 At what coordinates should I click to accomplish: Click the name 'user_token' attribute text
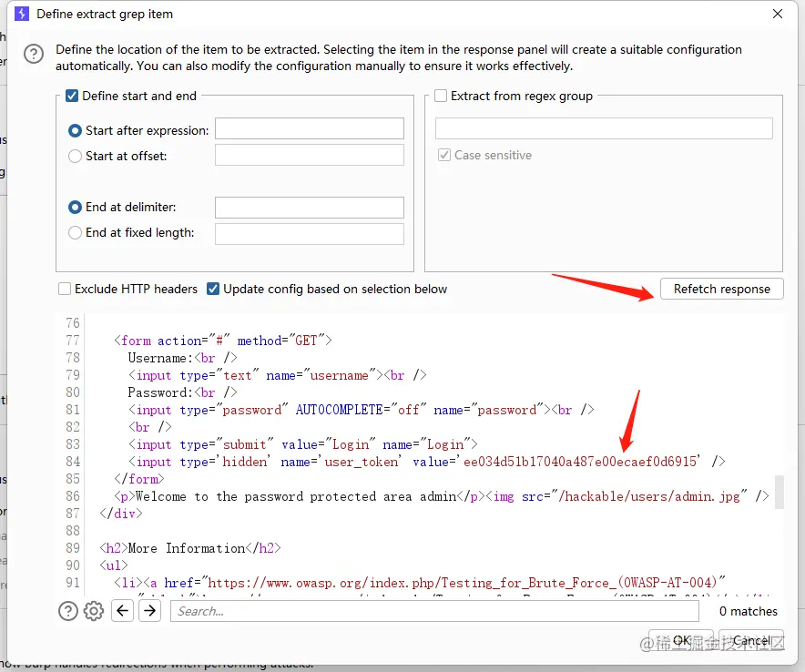click(x=340, y=462)
